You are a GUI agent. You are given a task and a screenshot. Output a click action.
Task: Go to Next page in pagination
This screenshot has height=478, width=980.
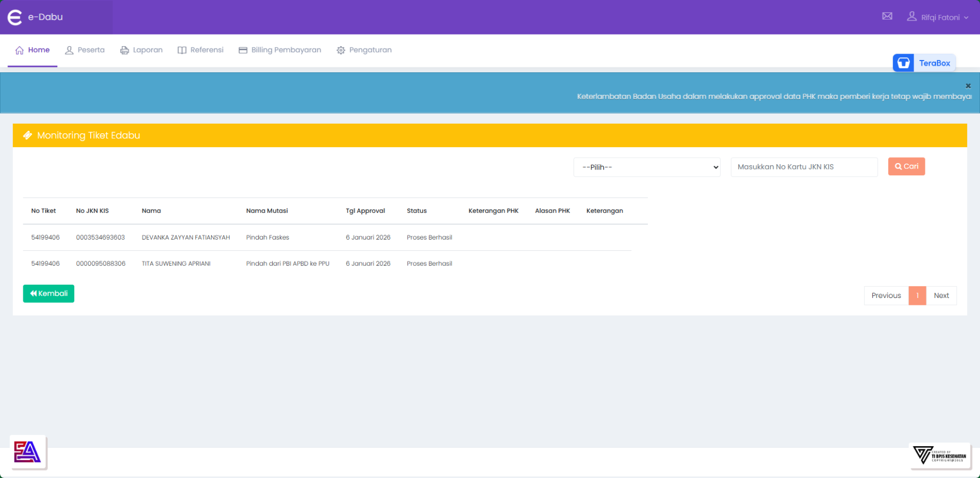tap(941, 296)
